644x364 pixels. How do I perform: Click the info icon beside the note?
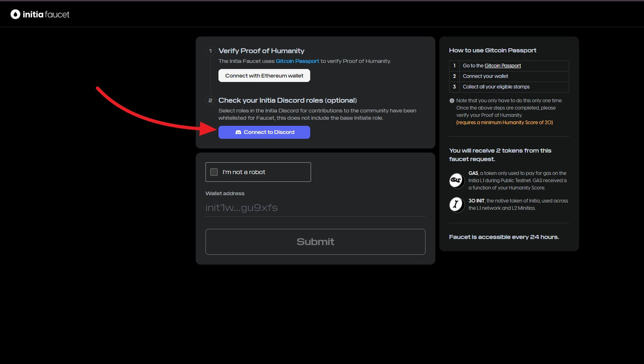452,101
